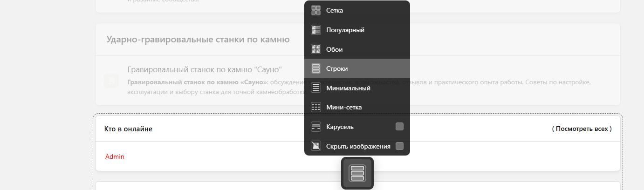This screenshot has height=190, width=644.
Task: Tick the Скрыть изображения checkbox
Action: (399, 146)
